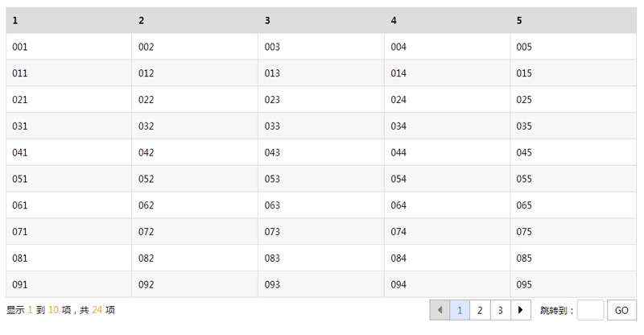Click the GO jump button

(621, 310)
